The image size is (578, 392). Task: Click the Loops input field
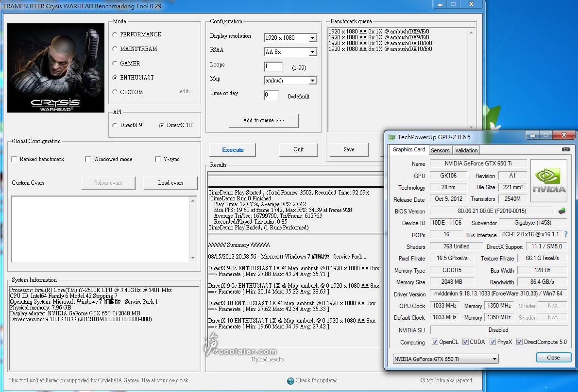pyautogui.click(x=273, y=66)
